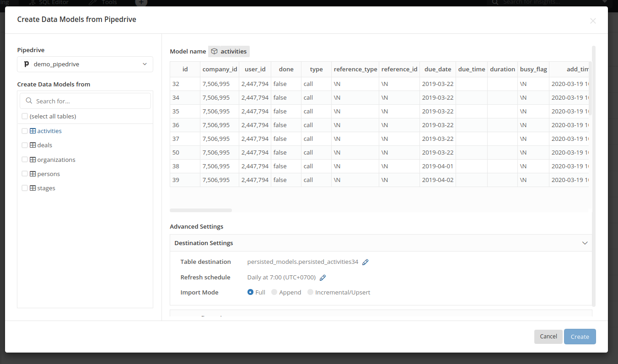Click the table icon next to deals
Screen dimensions: 618x364
pos(32,145)
